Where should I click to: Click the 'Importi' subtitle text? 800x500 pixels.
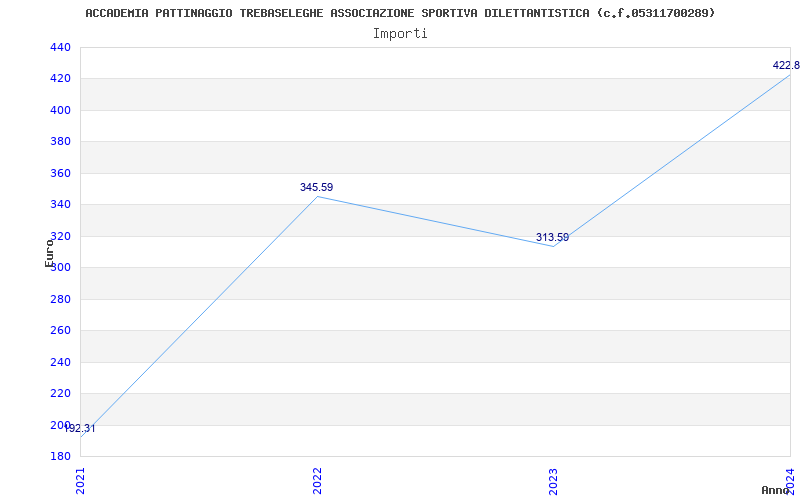tap(400, 33)
